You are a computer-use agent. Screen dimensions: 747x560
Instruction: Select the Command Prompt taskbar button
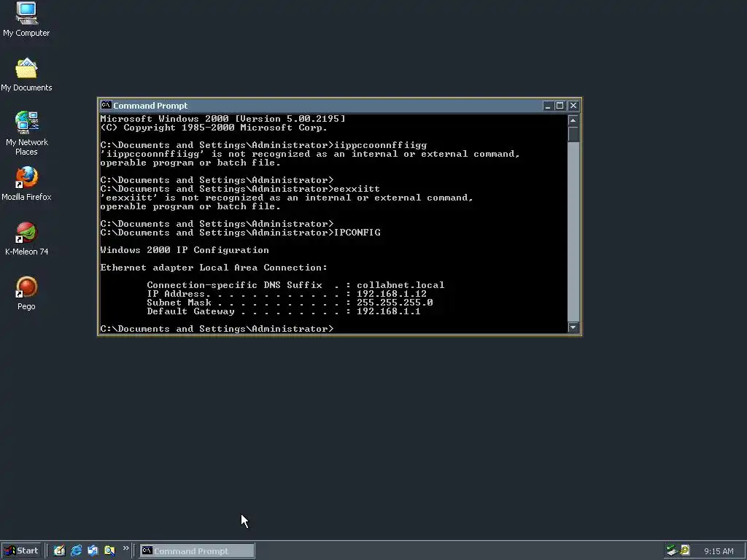tap(197, 551)
